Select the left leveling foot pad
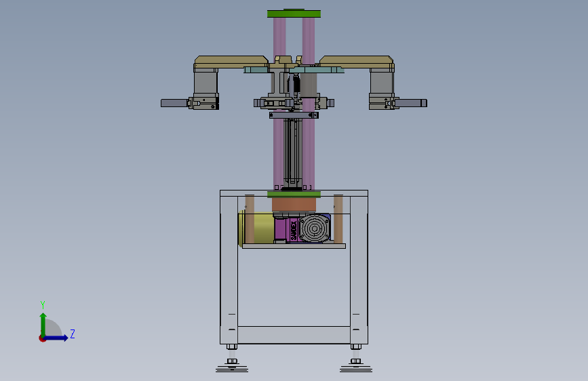The image size is (588, 381). (x=232, y=369)
